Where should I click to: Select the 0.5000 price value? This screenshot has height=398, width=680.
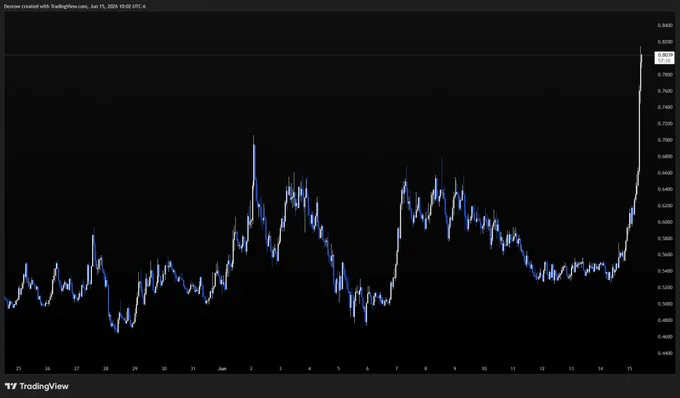coord(665,304)
